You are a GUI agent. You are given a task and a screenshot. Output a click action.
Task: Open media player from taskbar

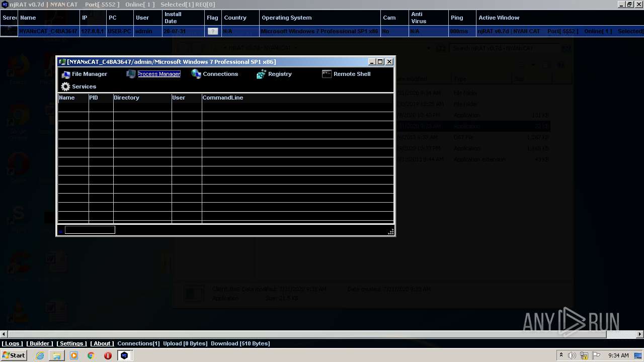[x=74, y=355]
